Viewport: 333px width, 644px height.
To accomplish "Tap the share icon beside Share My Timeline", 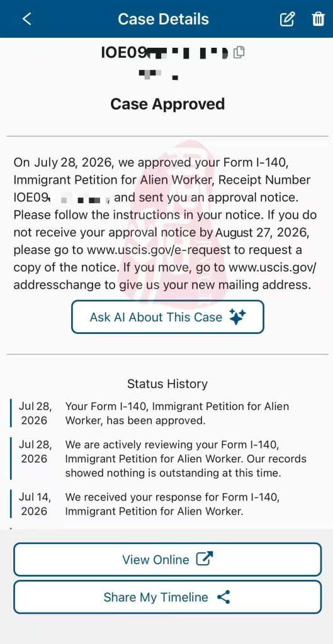I will (x=223, y=597).
